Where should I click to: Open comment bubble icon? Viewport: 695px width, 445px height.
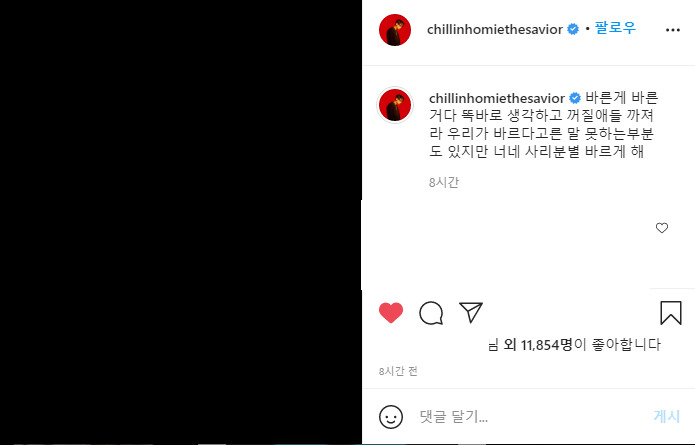point(431,313)
